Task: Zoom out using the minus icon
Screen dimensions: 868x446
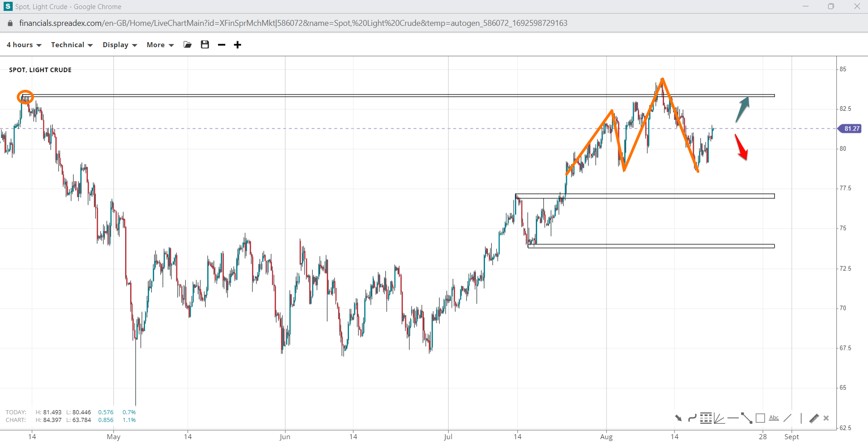Action: [x=221, y=44]
